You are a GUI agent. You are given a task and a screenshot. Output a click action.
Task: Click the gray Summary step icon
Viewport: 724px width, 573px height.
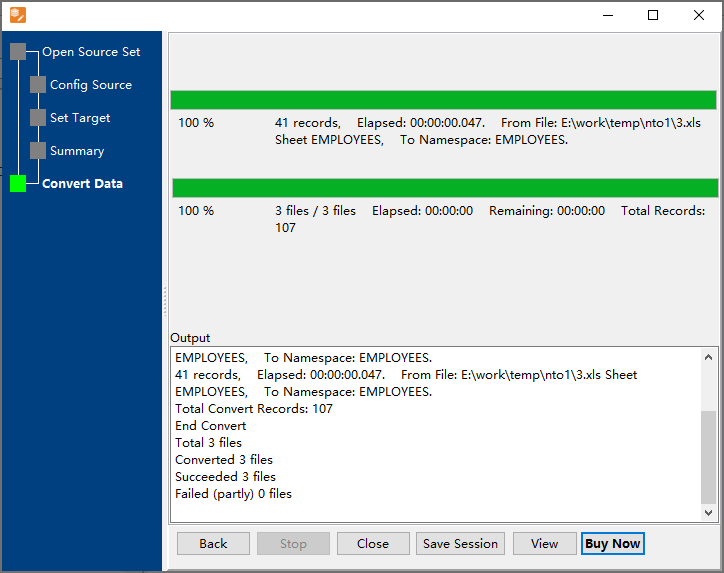click(38, 151)
